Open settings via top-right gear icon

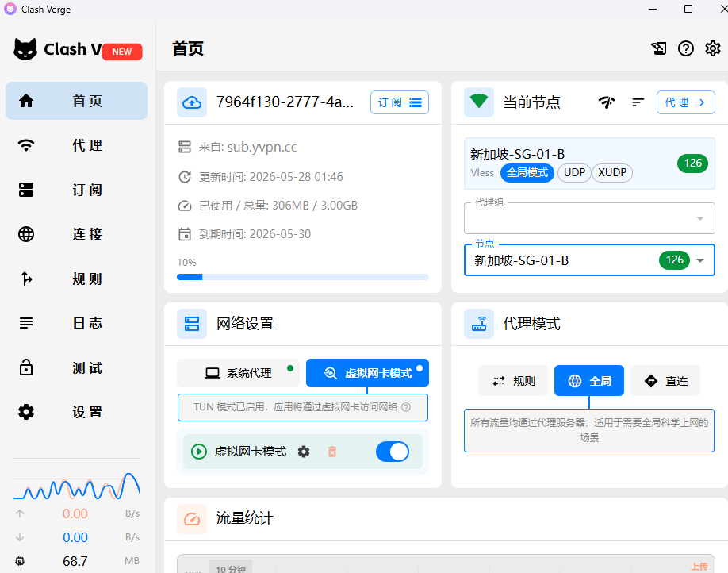713,48
